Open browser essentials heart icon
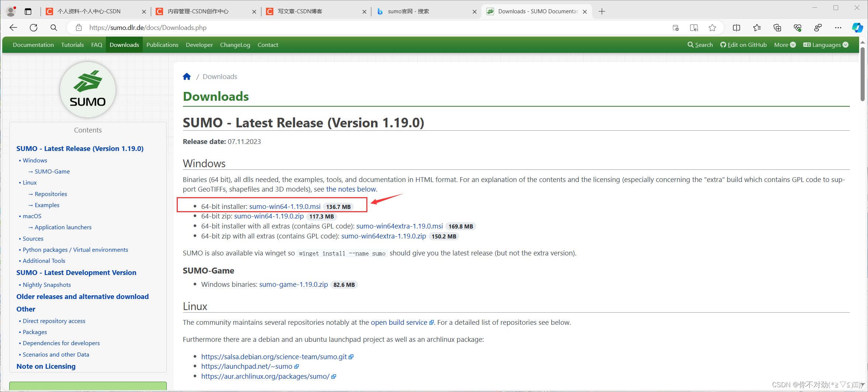 tap(798, 28)
